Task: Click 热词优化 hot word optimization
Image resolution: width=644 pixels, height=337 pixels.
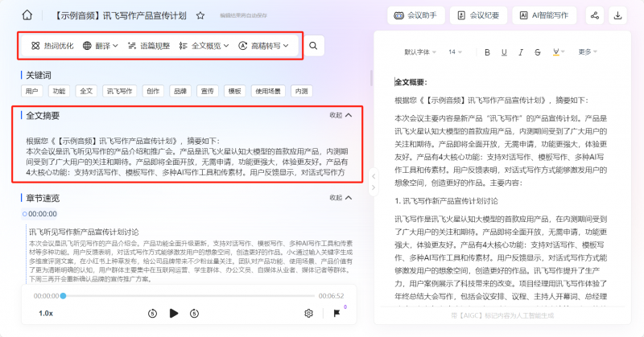Action: (x=52, y=46)
